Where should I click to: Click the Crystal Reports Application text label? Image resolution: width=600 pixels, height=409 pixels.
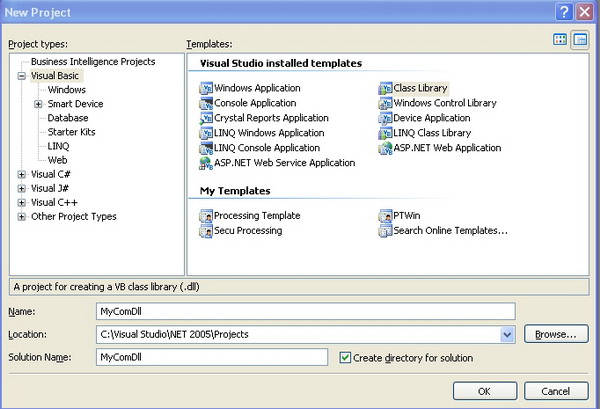(271, 118)
